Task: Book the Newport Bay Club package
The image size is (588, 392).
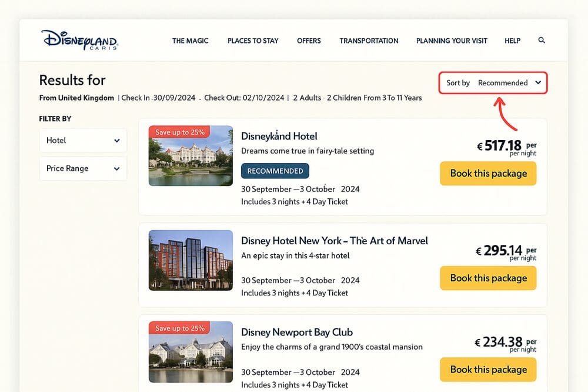Action: [x=488, y=370]
